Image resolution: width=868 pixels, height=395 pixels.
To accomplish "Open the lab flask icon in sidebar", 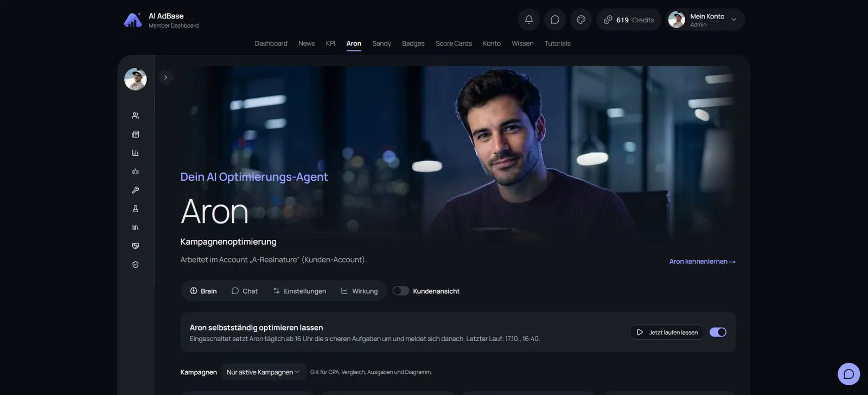I will pyautogui.click(x=136, y=209).
